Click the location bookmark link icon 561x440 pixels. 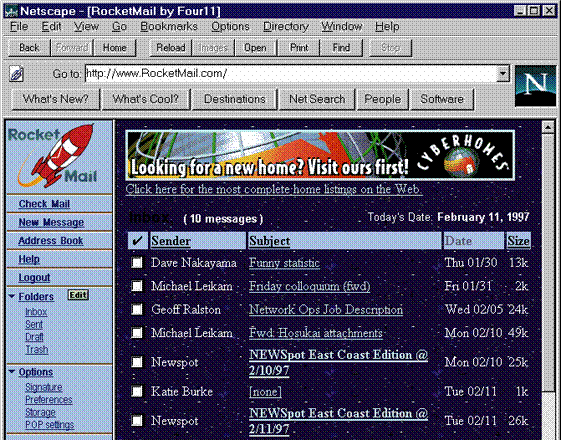16,74
